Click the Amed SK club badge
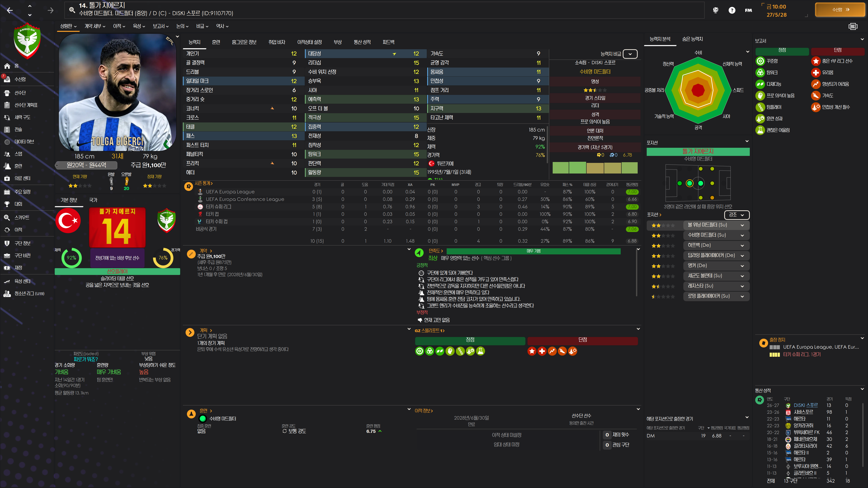Screen dimensions: 868x488 coord(27,40)
